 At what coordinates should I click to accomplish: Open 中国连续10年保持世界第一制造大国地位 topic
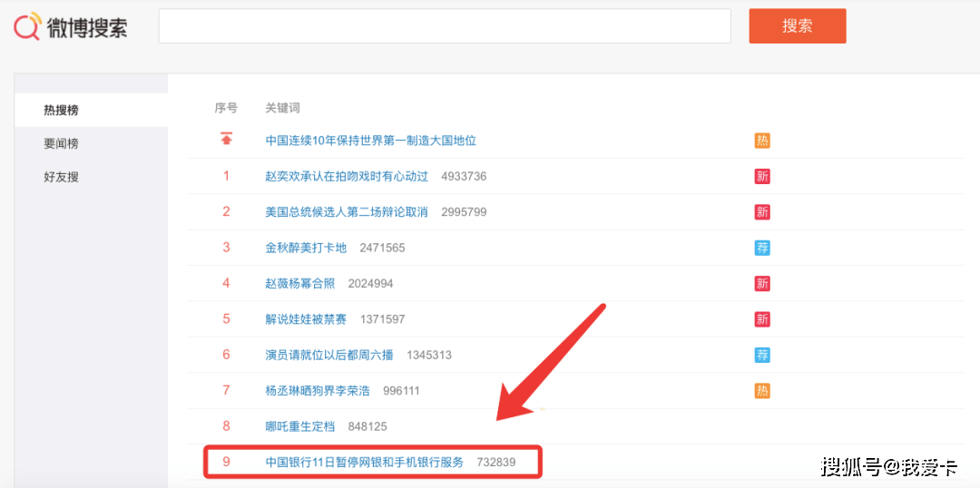pyautogui.click(x=371, y=141)
